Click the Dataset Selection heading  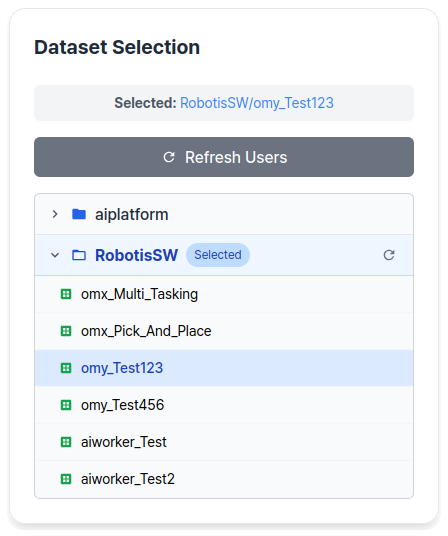pyautogui.click(x=117, y=47)
